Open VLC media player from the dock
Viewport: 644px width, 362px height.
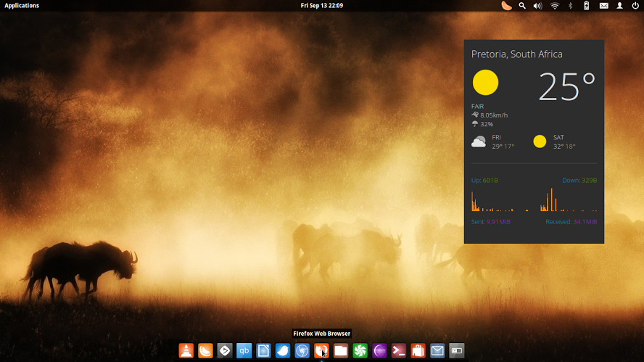(186, 350)
